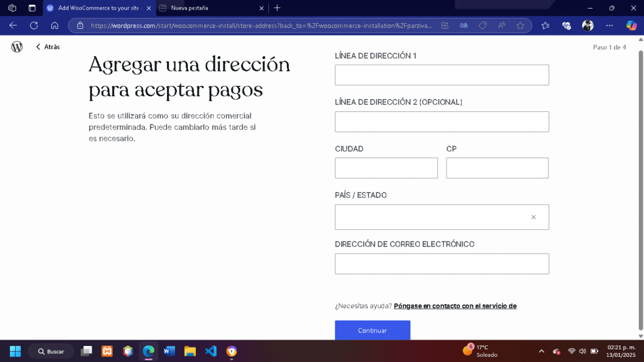Open the Póngase en contacto support link
Image resolution: width=644 pixels, height=362 pixels.
(454, 306)
